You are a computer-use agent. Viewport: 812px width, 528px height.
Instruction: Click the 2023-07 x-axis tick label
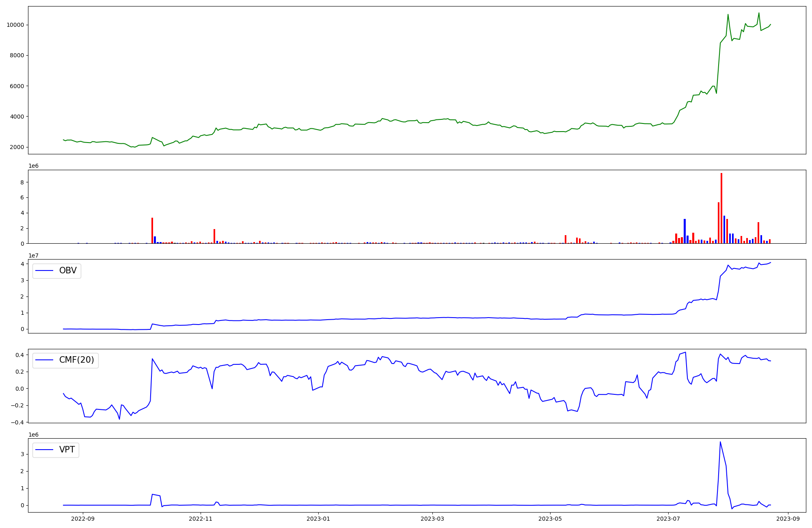tap(668, 519)
